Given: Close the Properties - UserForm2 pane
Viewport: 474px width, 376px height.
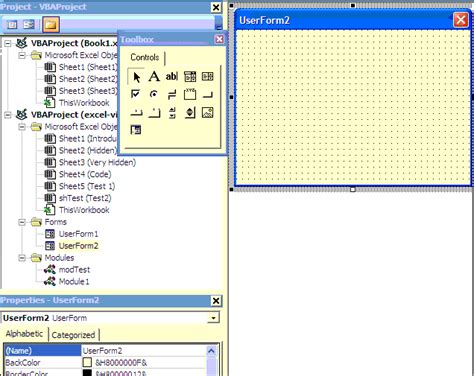Looking at the screenshot, I should pyautogui.click(x=216, y=301).
